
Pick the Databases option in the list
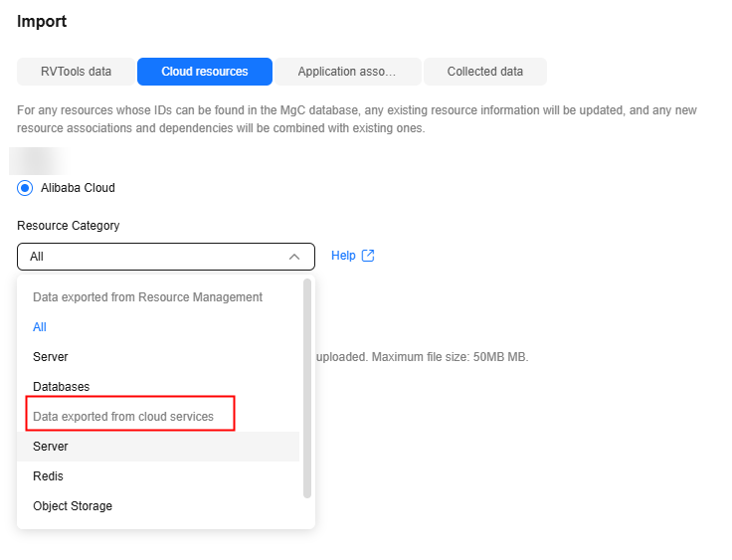[61, 387]
